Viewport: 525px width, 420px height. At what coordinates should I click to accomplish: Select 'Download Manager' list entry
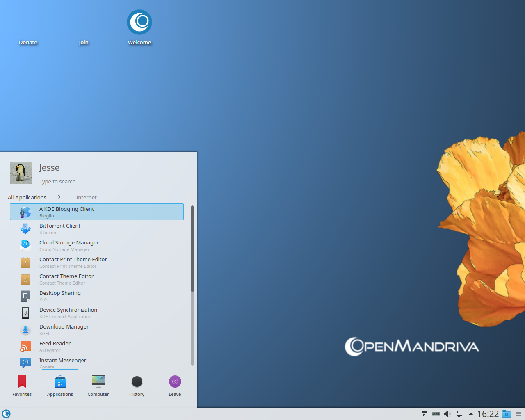[x=97, y=330]
